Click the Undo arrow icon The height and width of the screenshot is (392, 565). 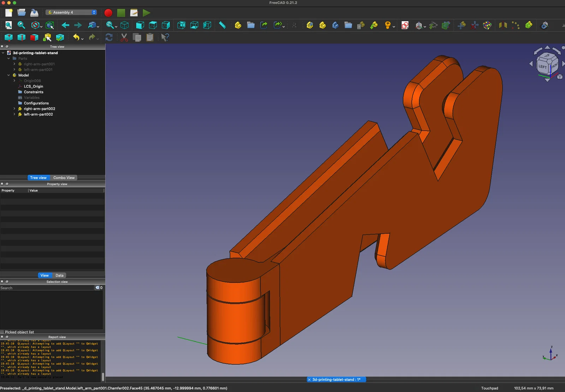[76, 37]
